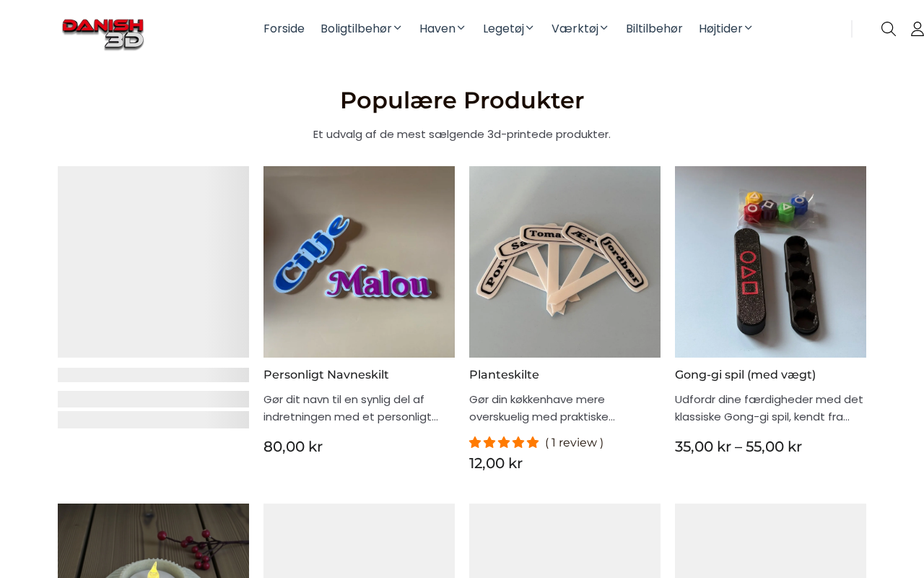Screen dimensions: 924x578
Task: Open the search magnifier icon
Action: pyautogui.click(x=889, y=29)
